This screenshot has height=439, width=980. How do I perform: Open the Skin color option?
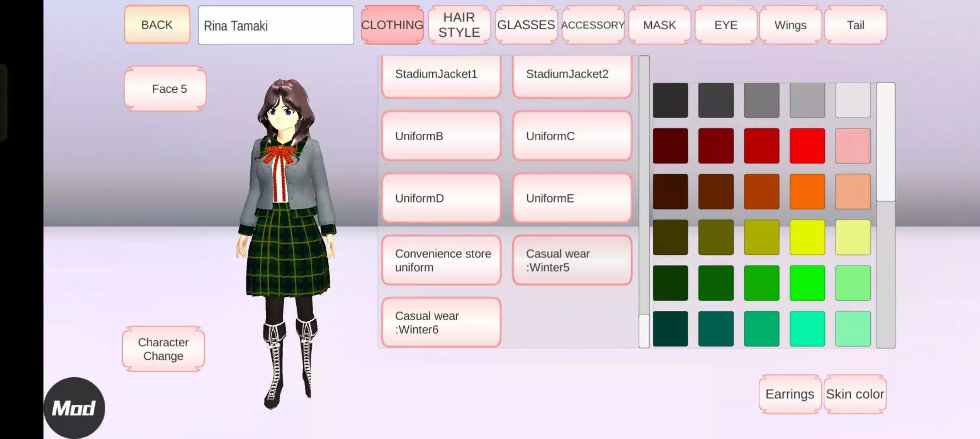coord(855,394)
